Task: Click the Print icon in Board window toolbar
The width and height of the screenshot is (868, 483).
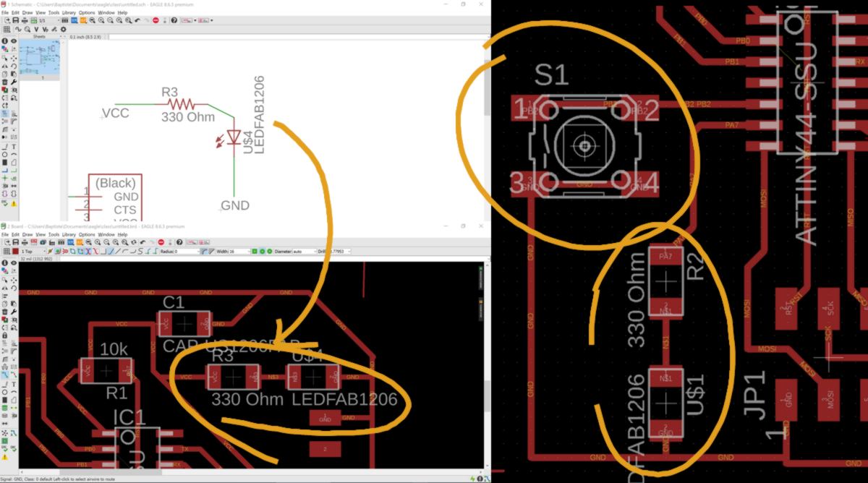Action: [x=25, y=242]
